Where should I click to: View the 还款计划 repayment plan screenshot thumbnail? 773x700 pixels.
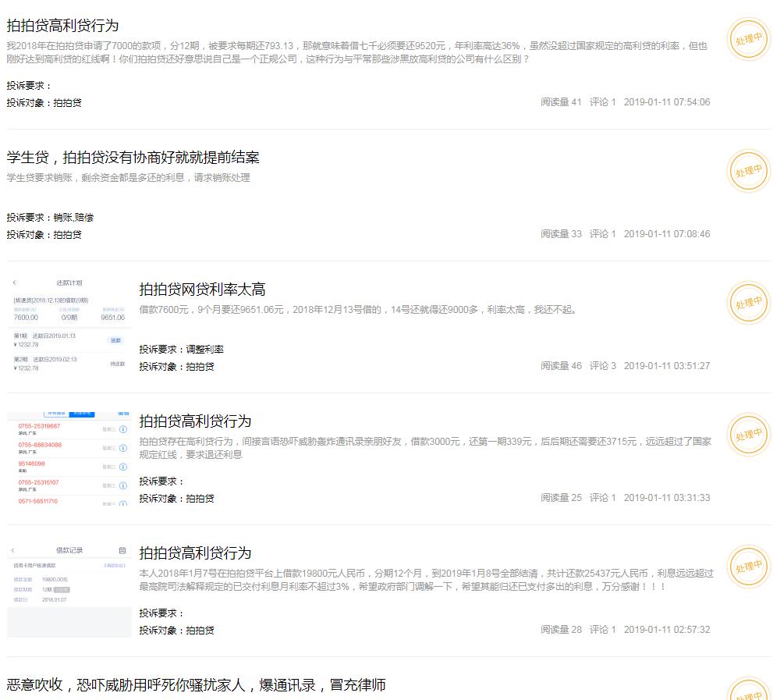click(69, 324)
